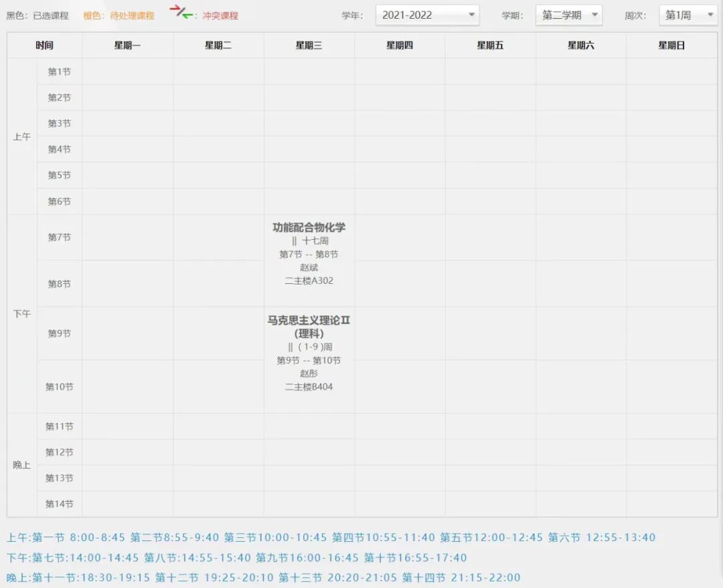723x588 pixels.
Task: Expand the 学期 dropdown showing 第二学期
Action: pos(568,15)
